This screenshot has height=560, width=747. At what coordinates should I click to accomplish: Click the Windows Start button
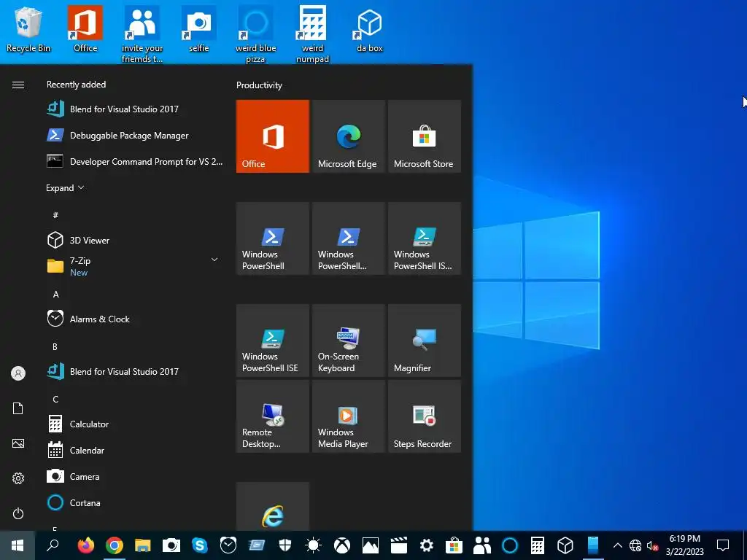pyautogui.click(x=18, y=545)
